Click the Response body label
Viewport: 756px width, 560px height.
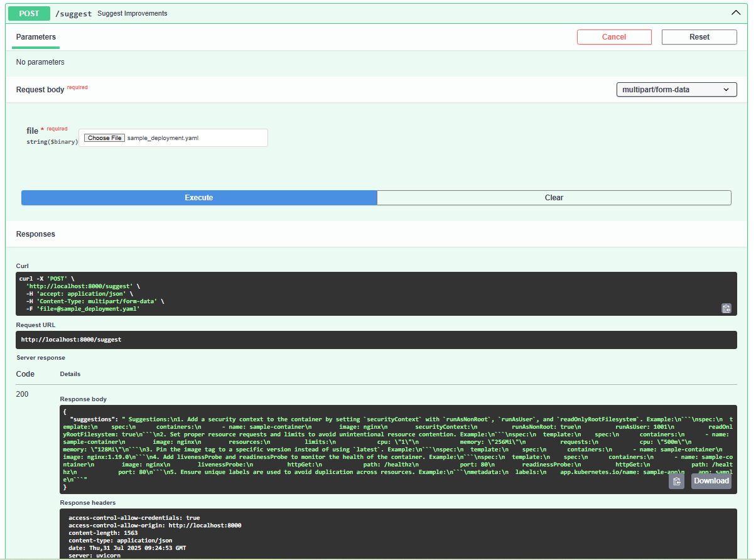coord(84,399)
